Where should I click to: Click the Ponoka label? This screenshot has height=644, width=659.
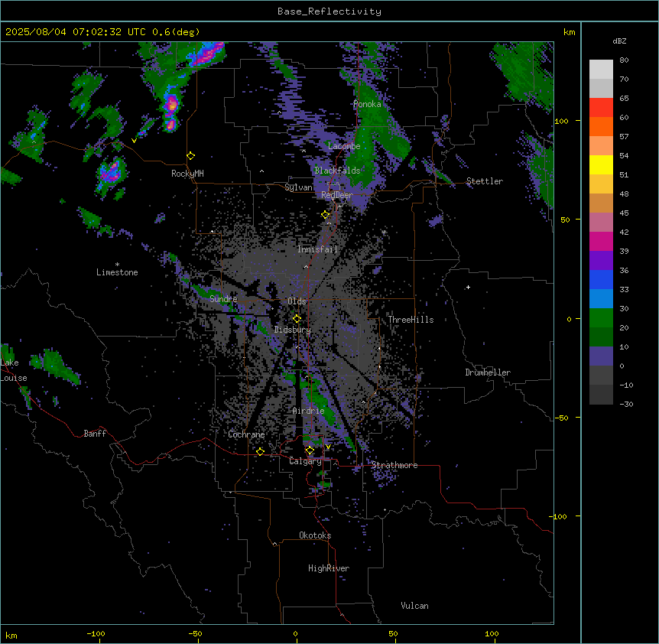coord(367,104)
